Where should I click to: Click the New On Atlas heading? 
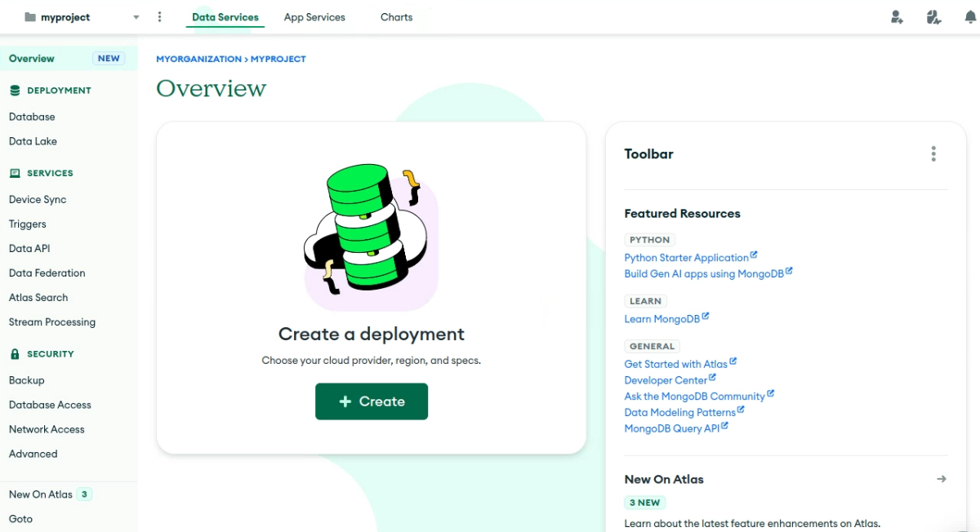(x=664, y=479)
